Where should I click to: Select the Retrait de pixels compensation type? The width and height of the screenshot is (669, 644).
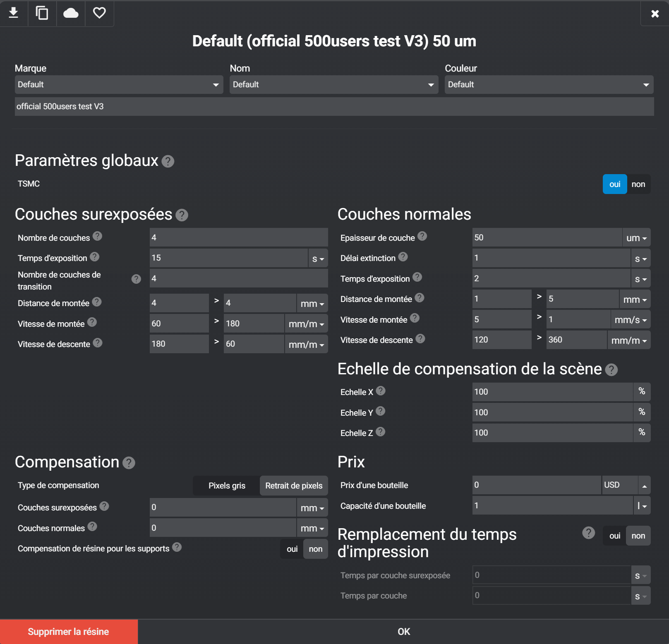(294, 486)
